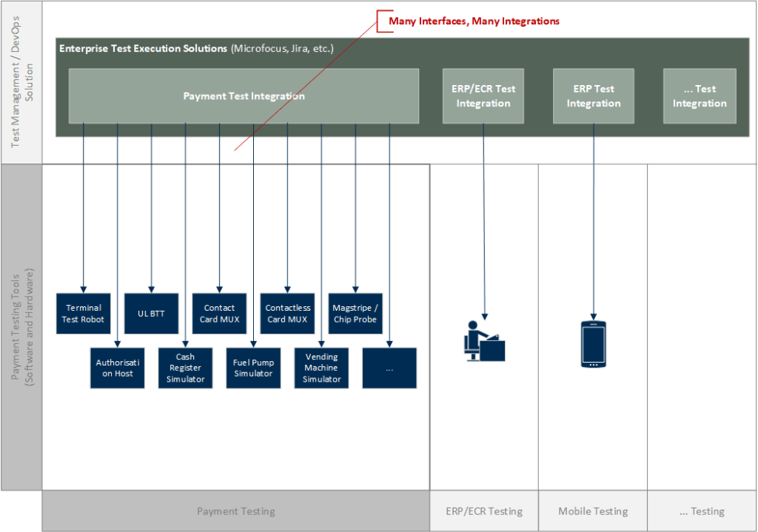Click the Payment Testing footer label
The height and width of the screenshot is (532, 758).
236,511
